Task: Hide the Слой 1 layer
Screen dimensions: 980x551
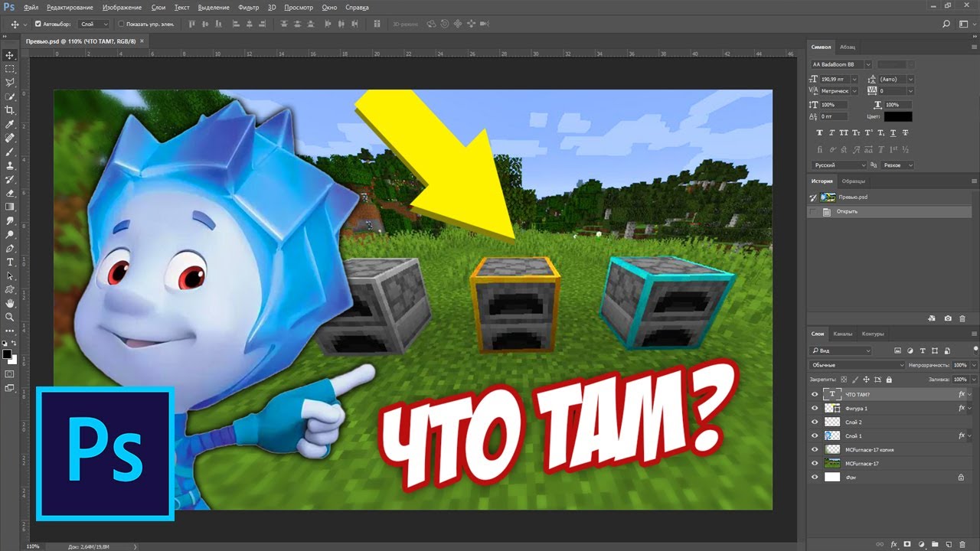Action: coord(815,436)
